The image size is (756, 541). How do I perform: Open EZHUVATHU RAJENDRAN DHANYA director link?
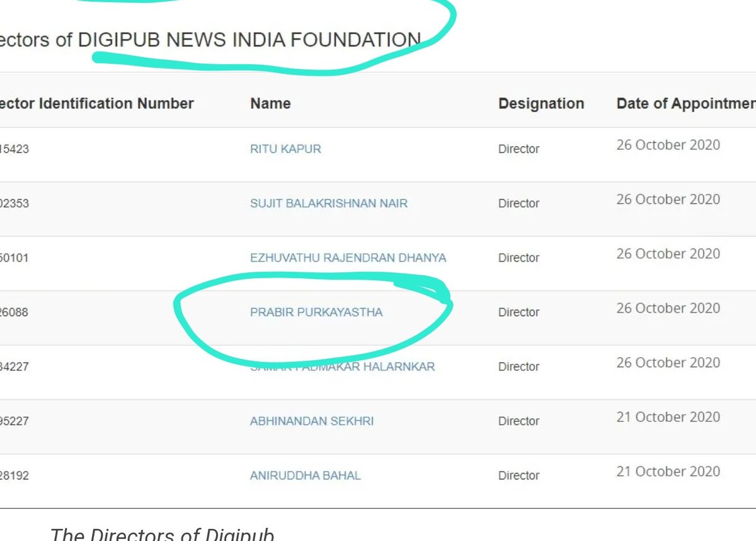(x=348, y=258)
